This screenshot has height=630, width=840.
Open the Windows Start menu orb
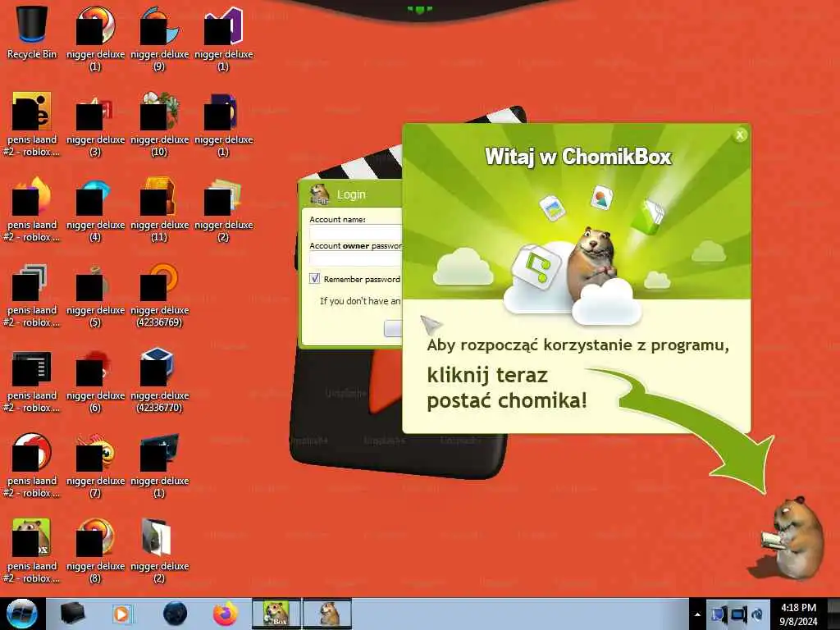pos(21,614)
